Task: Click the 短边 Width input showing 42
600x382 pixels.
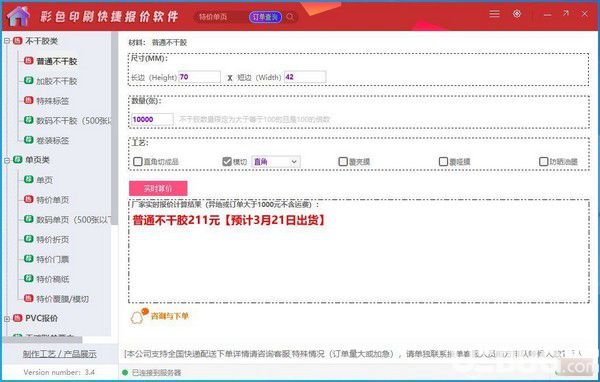Action: tap(305, 77)
